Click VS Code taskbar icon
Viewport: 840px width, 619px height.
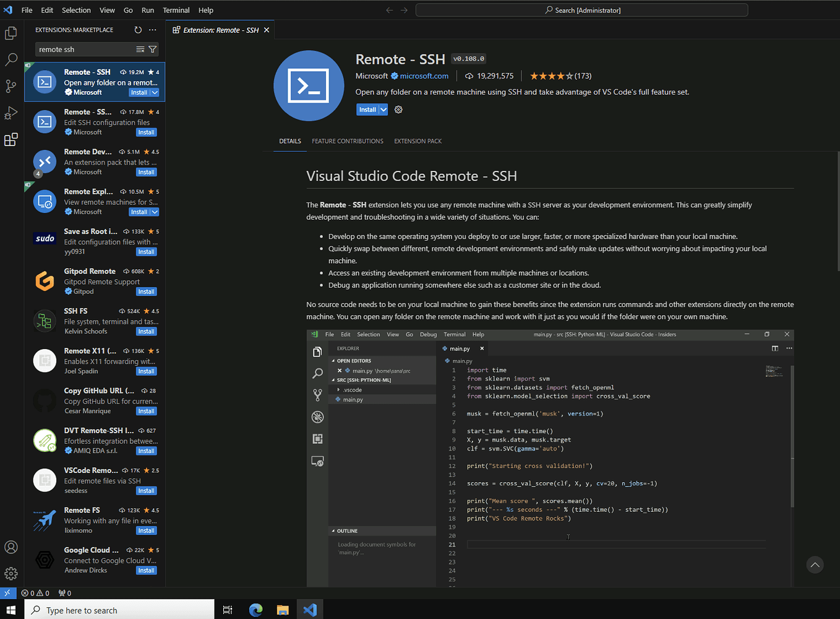pyautogui.click(x=310, y=610)
